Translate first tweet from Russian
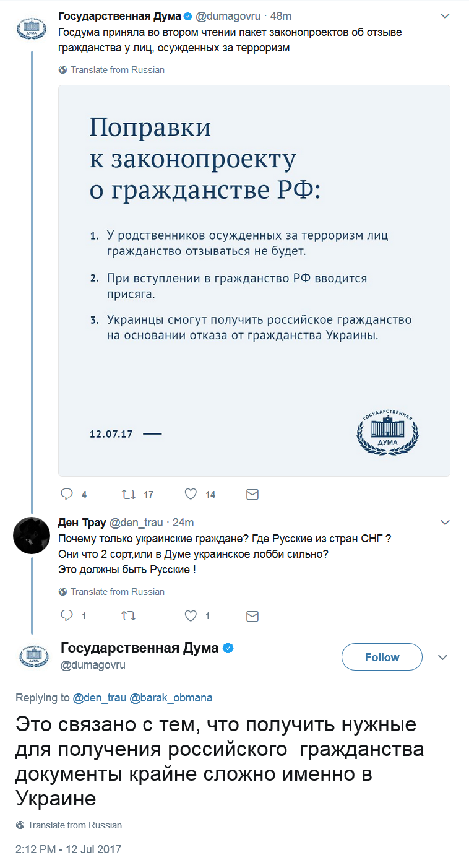 coord(117,70)
